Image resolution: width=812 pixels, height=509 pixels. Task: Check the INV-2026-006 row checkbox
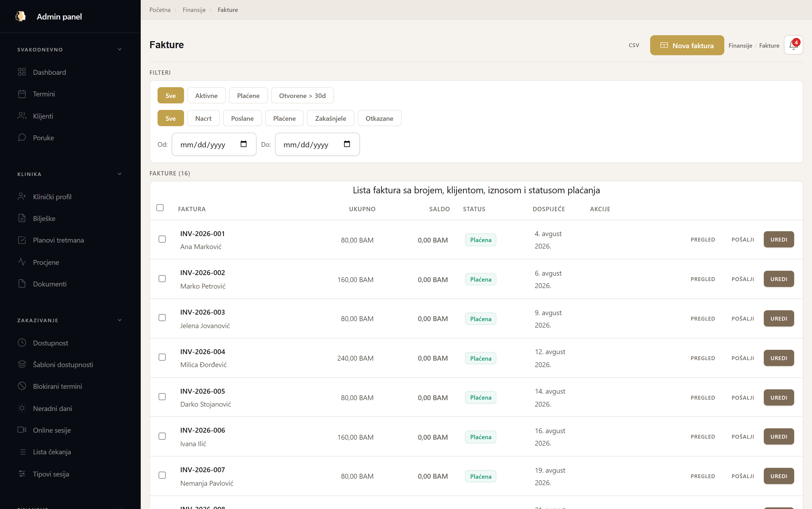pos(162,436)
